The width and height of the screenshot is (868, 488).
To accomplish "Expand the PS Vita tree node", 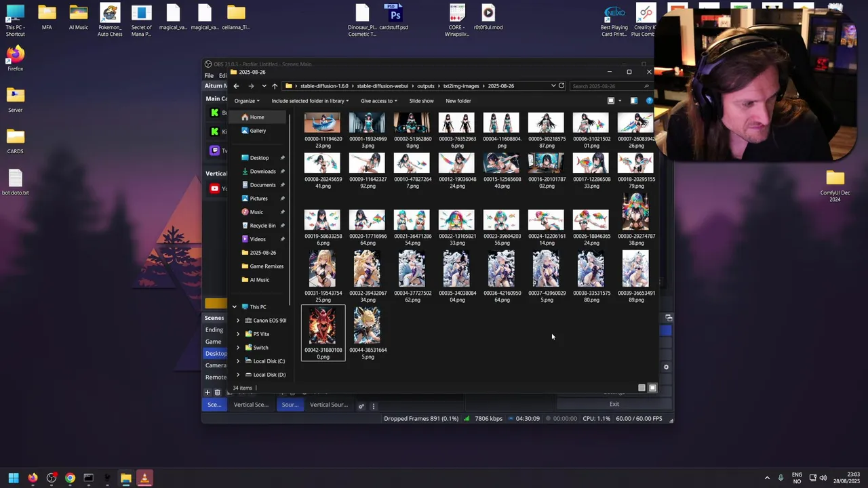I will pos(238,334).
